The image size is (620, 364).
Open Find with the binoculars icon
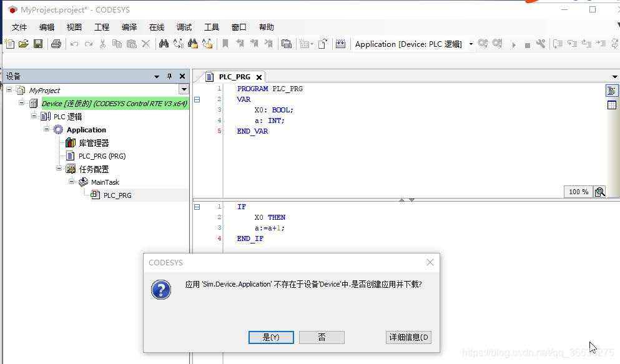pos(164,44)
